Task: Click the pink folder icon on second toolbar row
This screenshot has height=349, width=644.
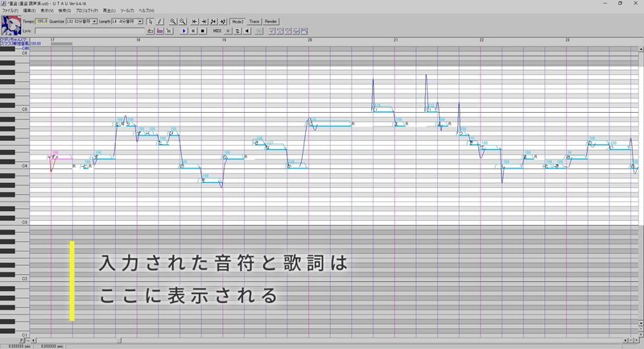Action: [159, 31]
